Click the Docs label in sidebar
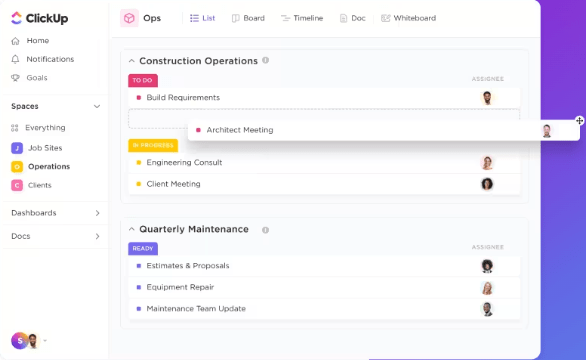The height and width of the screenshot is (360, 586). (21, 236)
